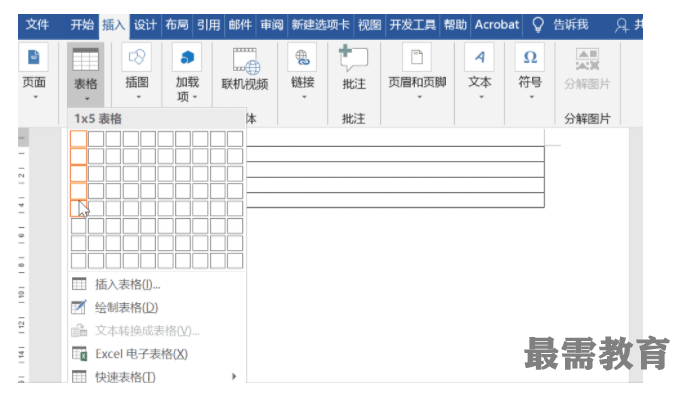Open the 符号 (Symbols) omega icon
This screenshot has height=393, width=676.
point(530,57)
